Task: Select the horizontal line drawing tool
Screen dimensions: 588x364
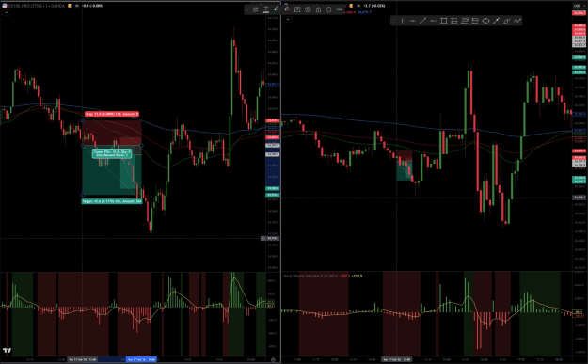Action: point(412,21)
